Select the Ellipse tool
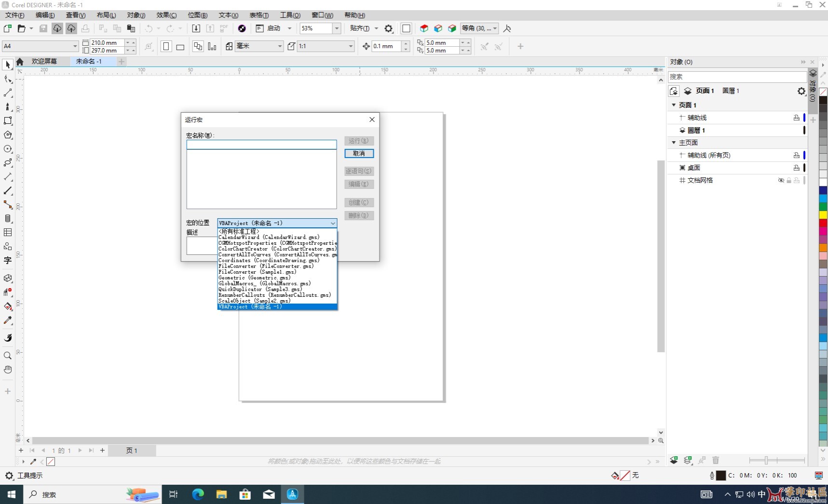828x504 pixels. 8,149
